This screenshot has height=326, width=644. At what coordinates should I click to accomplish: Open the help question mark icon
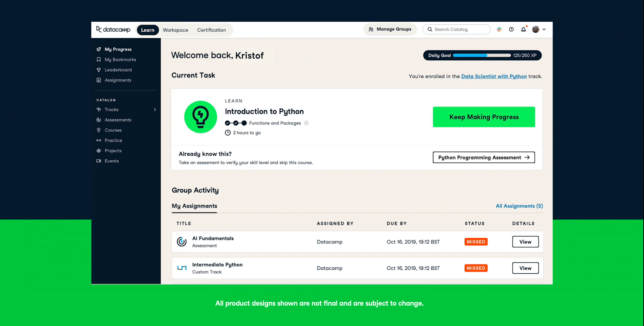coord(511,30)
